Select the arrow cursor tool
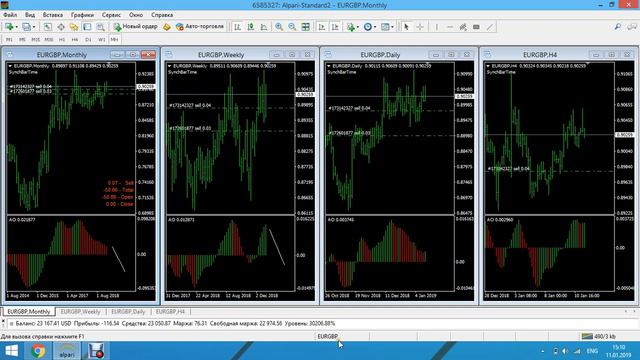This screenshot has height=360, width=640. [406, 27]
